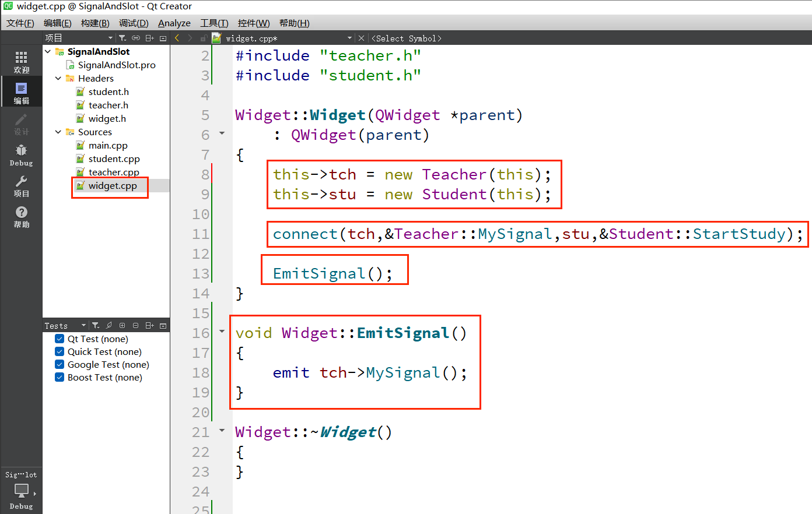Split the 项目 panel
This screenshot has height=514, width=812.
(150, 38)
